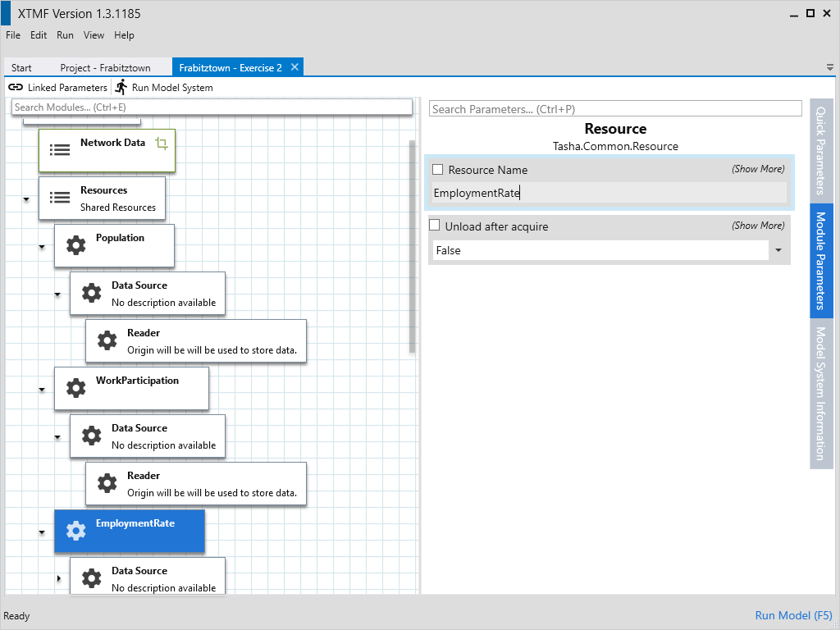Collapse the Resources tree node arrow
840x630 pixels.
pyautogui.click(x=26, y=199)
